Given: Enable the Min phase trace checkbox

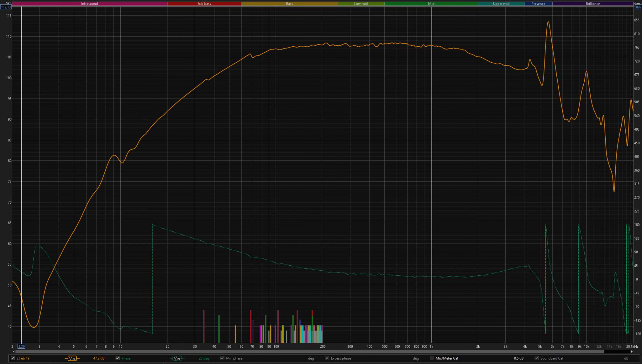Looking at the screenshot, I should click(222, 358).
